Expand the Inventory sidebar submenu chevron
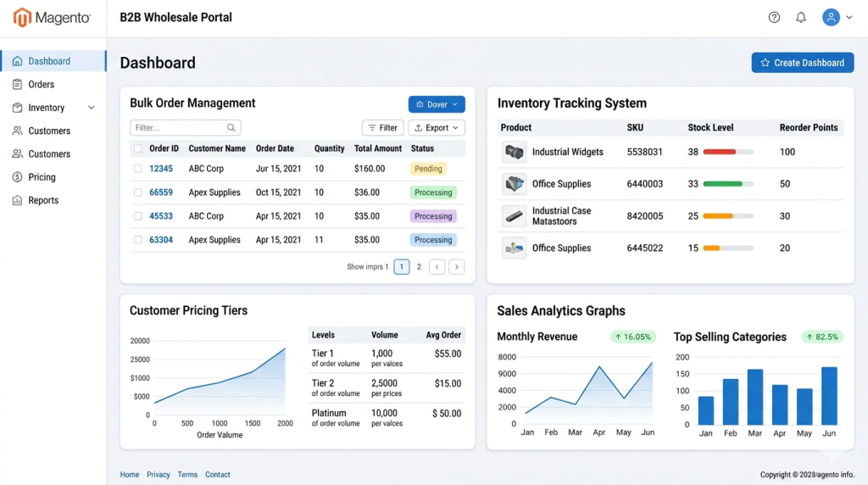Viewport: 868px width, 485px height. [x=92, y=108]
